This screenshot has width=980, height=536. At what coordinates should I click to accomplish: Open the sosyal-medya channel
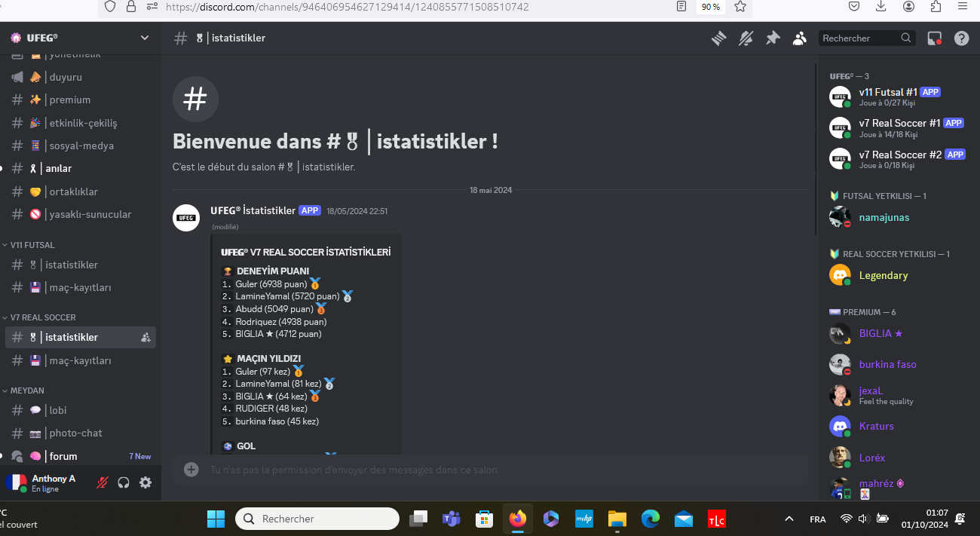tap(81, 145)
